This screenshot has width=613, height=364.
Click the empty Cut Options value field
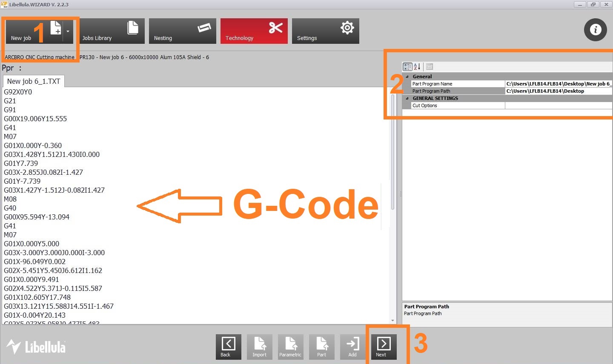point(559,105)
